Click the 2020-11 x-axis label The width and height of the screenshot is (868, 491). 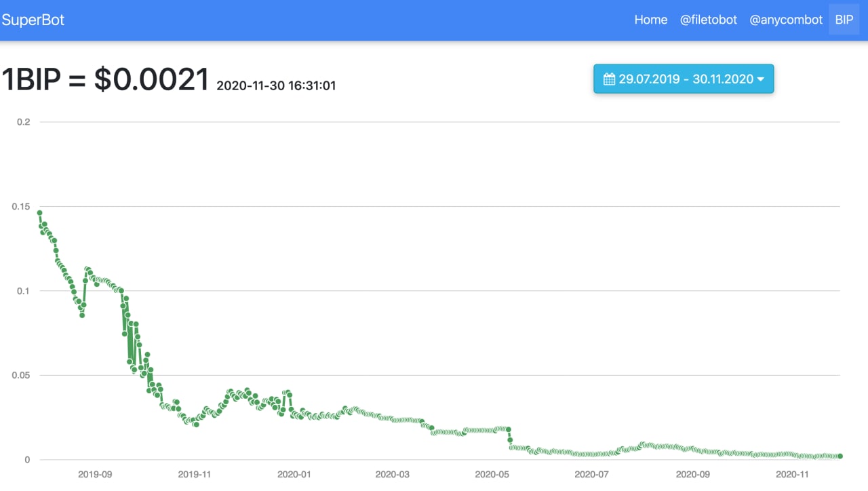click(x=793, y=474)
